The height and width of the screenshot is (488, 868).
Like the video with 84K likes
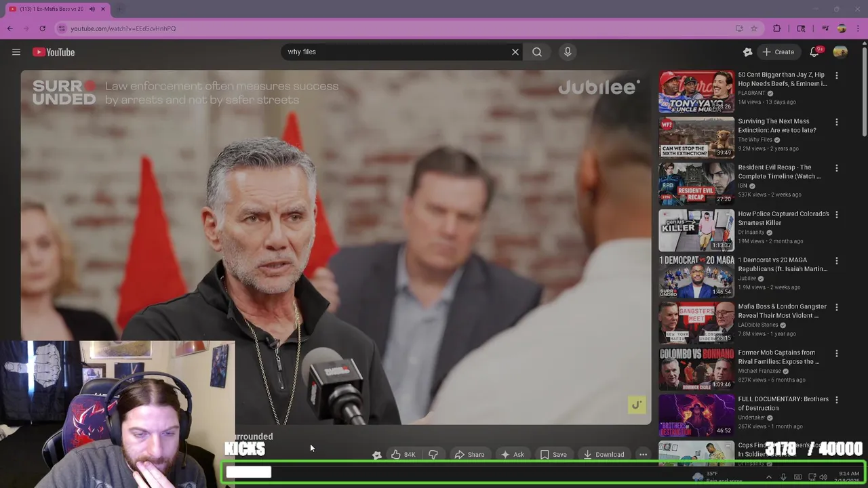403,455
